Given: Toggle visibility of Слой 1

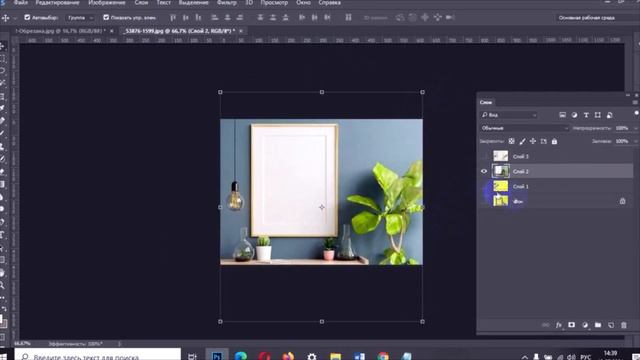Looking at the screenshot, I should pos(484,187).
